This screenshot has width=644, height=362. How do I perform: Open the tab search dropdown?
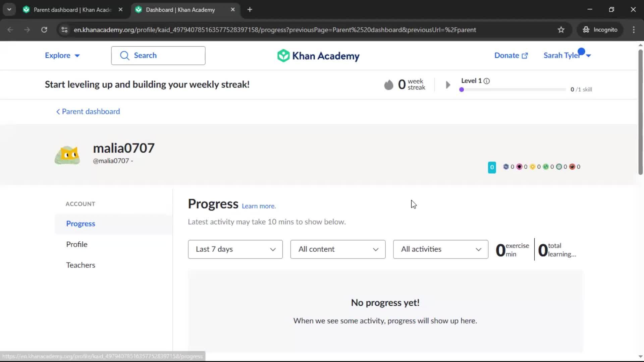coord(9,10)
